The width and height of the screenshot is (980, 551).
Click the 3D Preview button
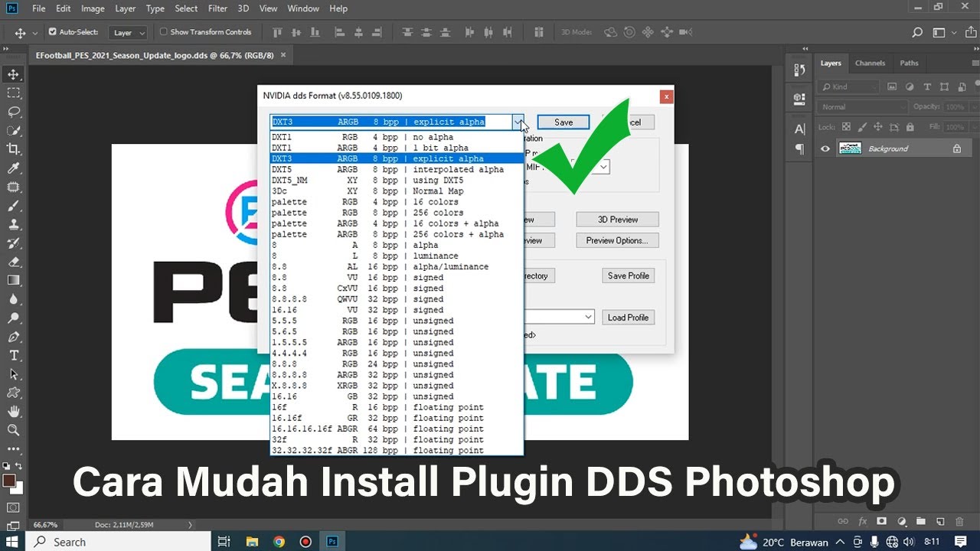pyautogui.click(x=618, y=220)
